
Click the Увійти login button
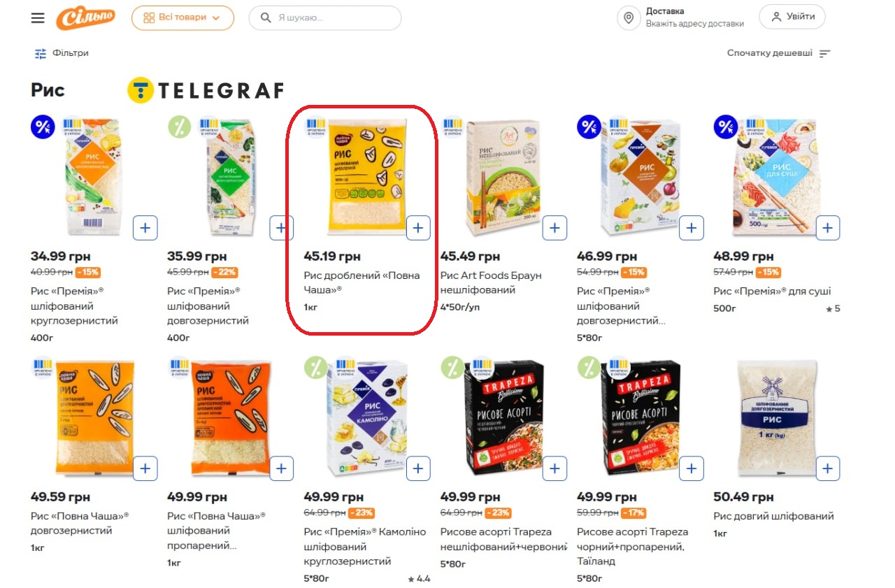pyautogui.click(x=792, y=17)
